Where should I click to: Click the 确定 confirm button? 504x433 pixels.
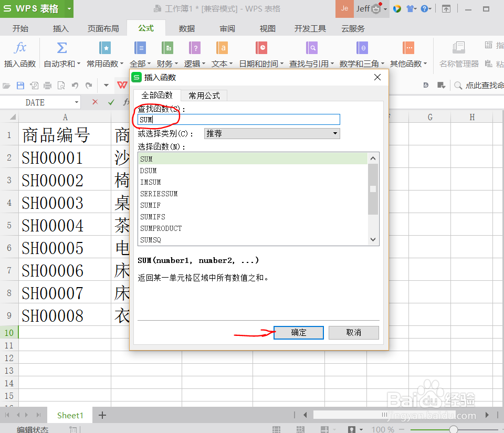tap(298, 332)
